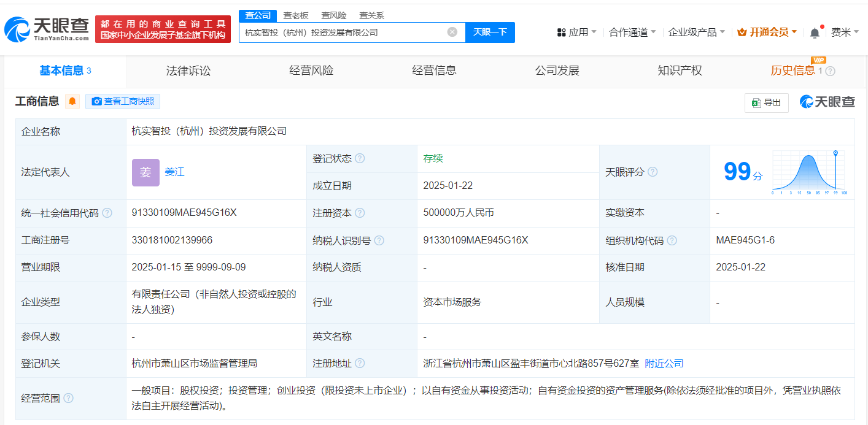Click the 姜 avatar thumbnail
This screenshot has width=868, height=425.
(x=145, y=172)
